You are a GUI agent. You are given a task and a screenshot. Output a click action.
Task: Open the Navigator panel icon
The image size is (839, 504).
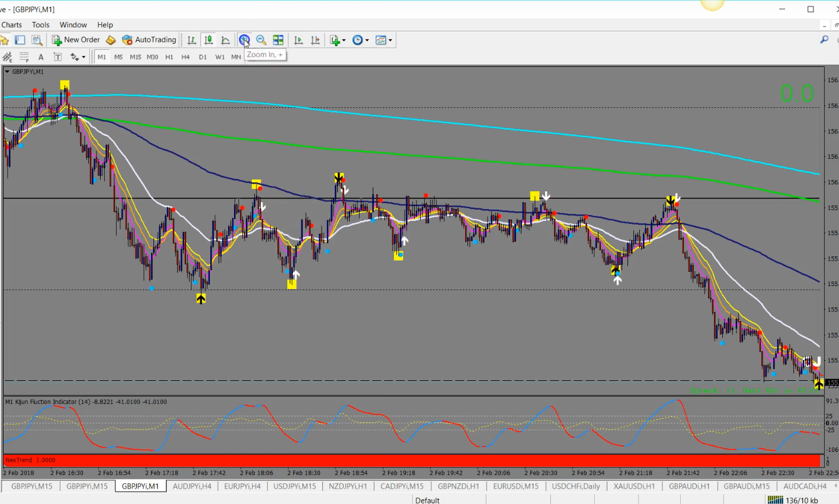pyautogui.click(x=4, y=40)
